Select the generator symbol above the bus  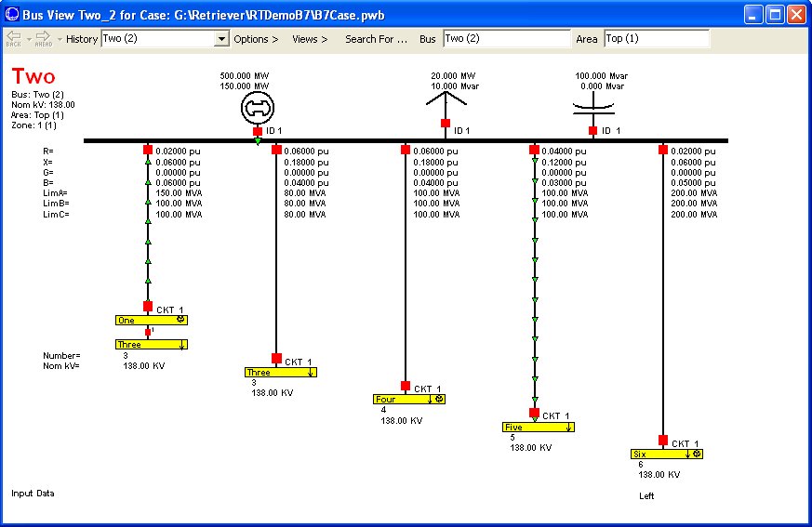[x=258, y=109]
